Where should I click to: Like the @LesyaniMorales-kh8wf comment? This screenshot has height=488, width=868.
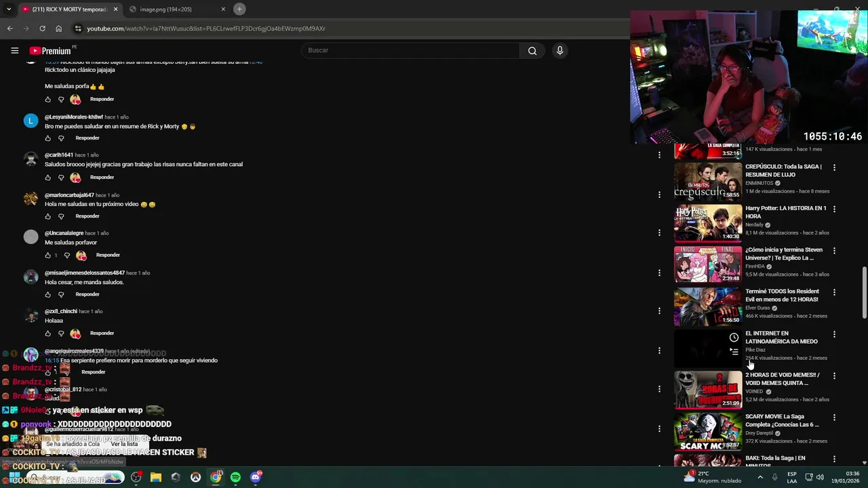(47, 138)
